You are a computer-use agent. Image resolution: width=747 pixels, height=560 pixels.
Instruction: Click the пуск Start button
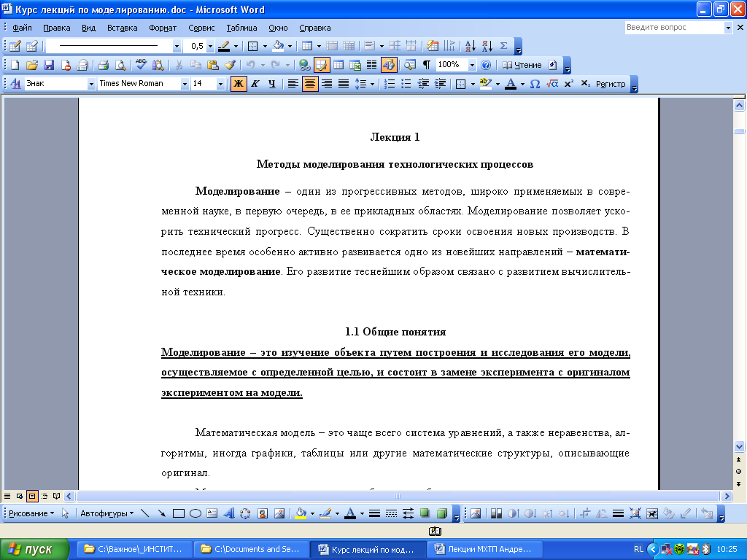point(34,550)
